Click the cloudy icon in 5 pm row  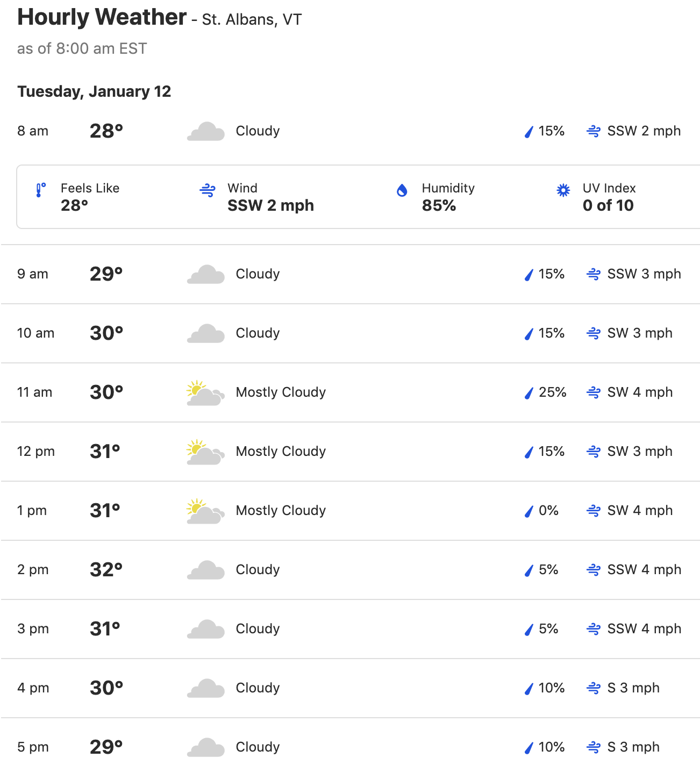pos(205,747)
